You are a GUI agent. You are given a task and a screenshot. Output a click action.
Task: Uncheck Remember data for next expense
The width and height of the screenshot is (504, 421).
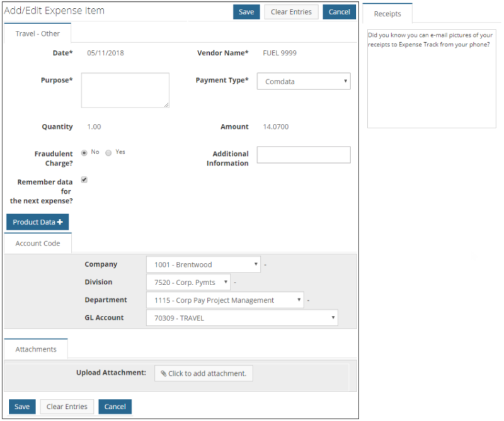pyautogui.click(x=84, y=179)
